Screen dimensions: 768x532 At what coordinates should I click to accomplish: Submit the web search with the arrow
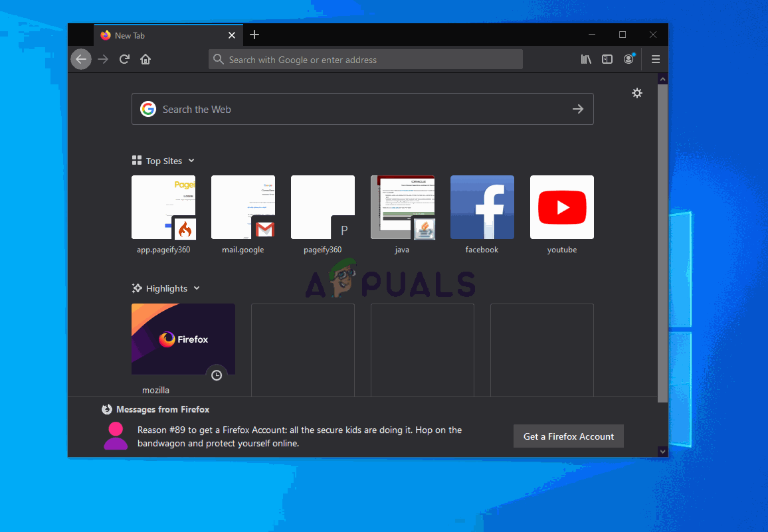pos(577,108)
